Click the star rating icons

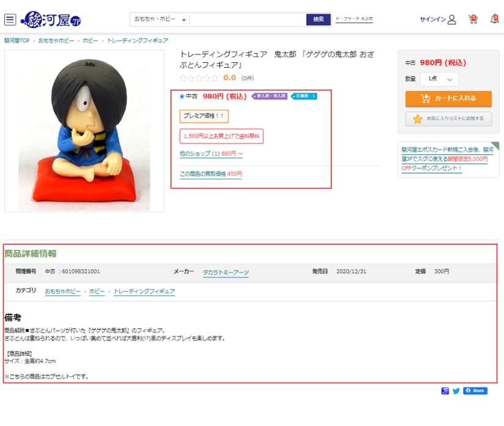pos(199,78)
